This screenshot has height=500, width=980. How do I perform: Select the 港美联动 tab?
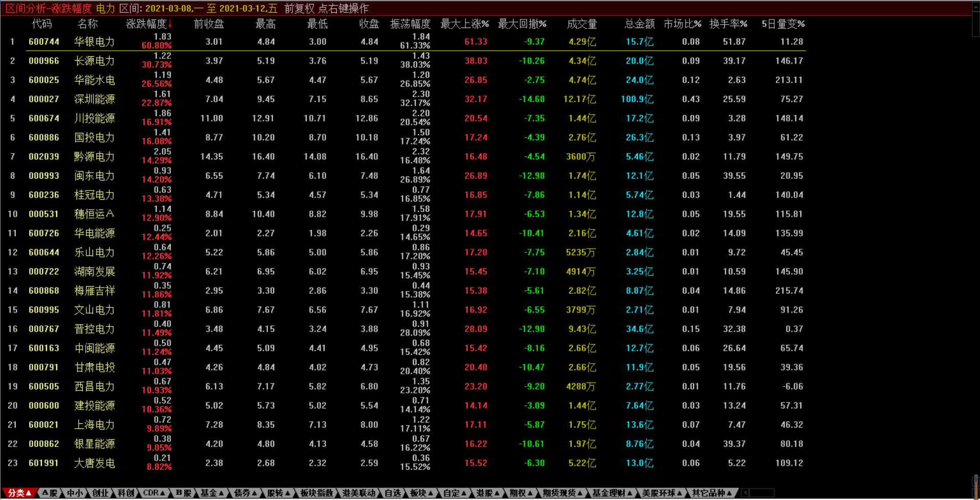point(358,493)
